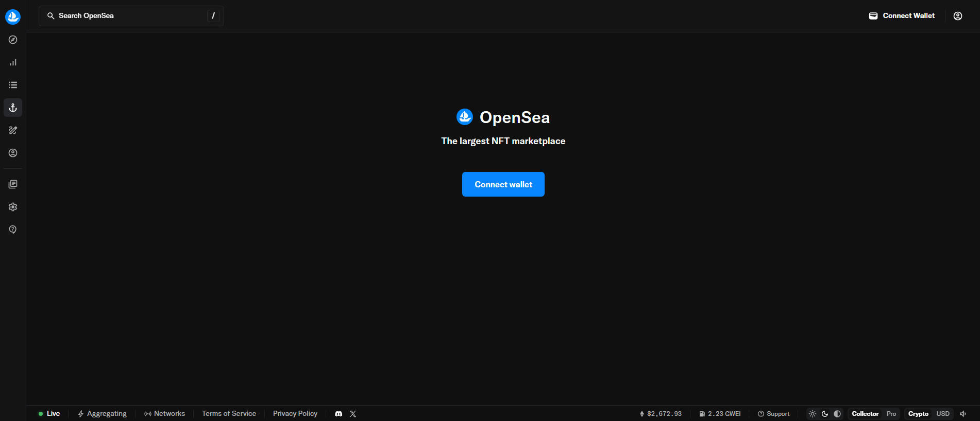Click the slash shortcut key in search box

coord(213,16)
